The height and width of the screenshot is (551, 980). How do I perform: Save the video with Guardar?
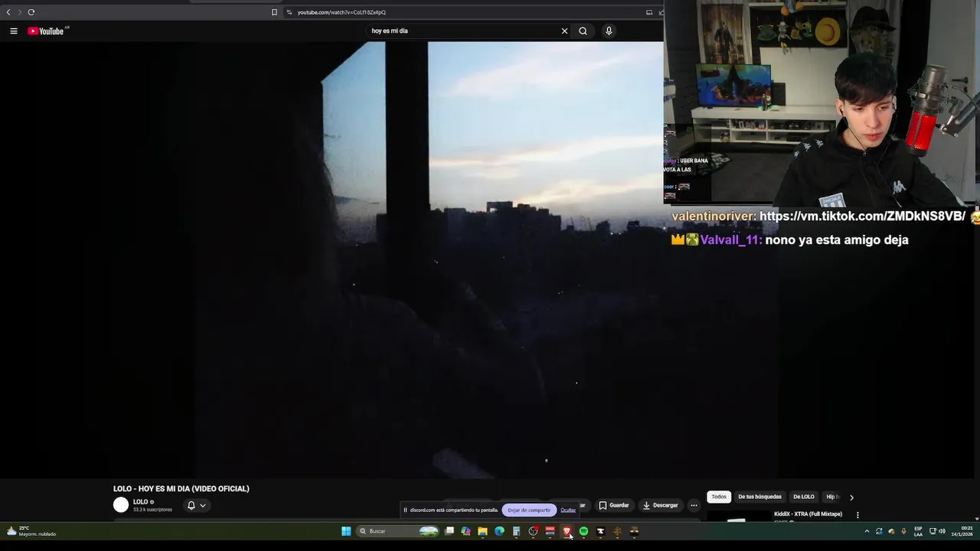point(614,505)
